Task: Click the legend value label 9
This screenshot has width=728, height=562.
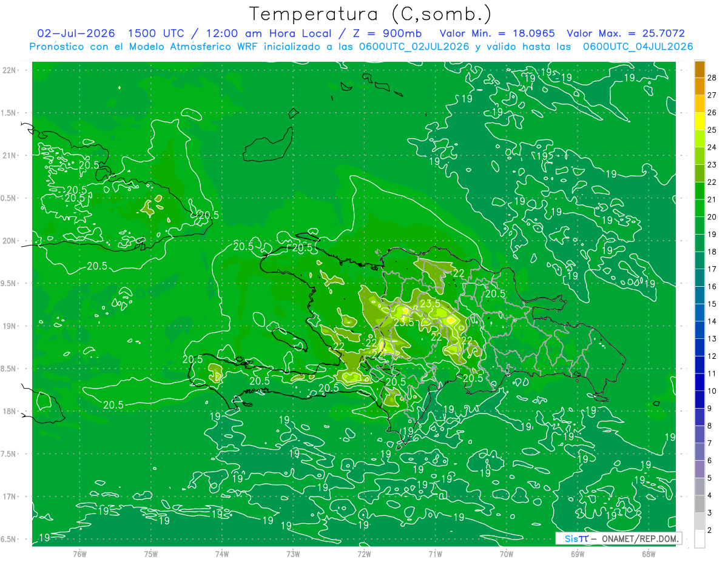Action: [x=710, y=409]
